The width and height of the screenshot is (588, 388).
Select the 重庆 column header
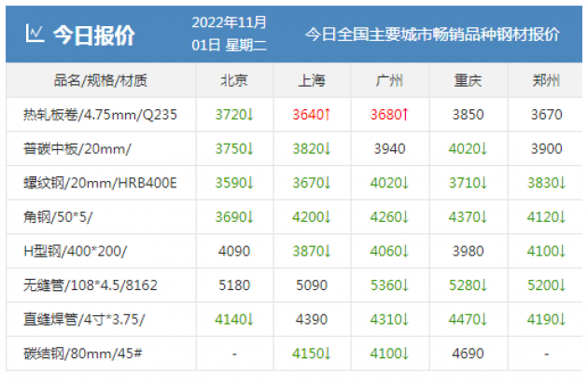468,80
